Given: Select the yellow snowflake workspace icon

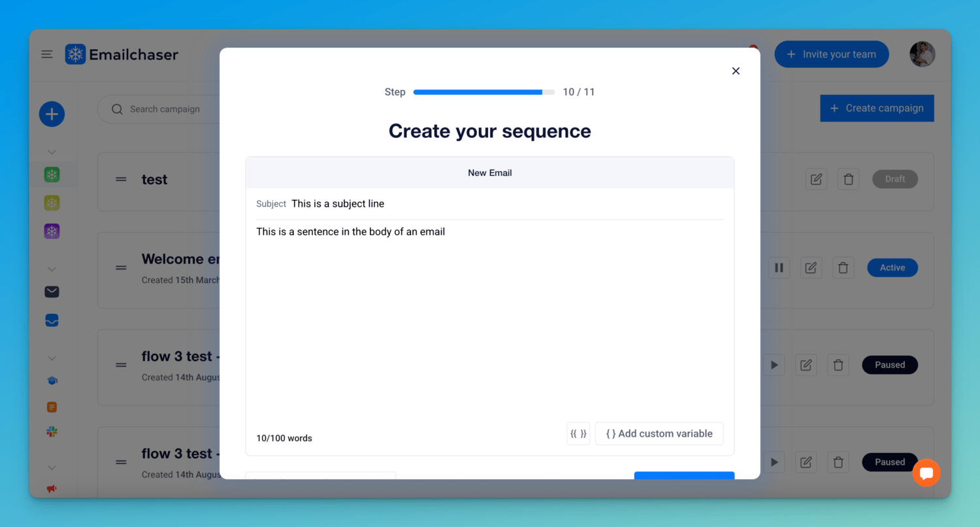Looking at the screenshot, I should [52, 203].
